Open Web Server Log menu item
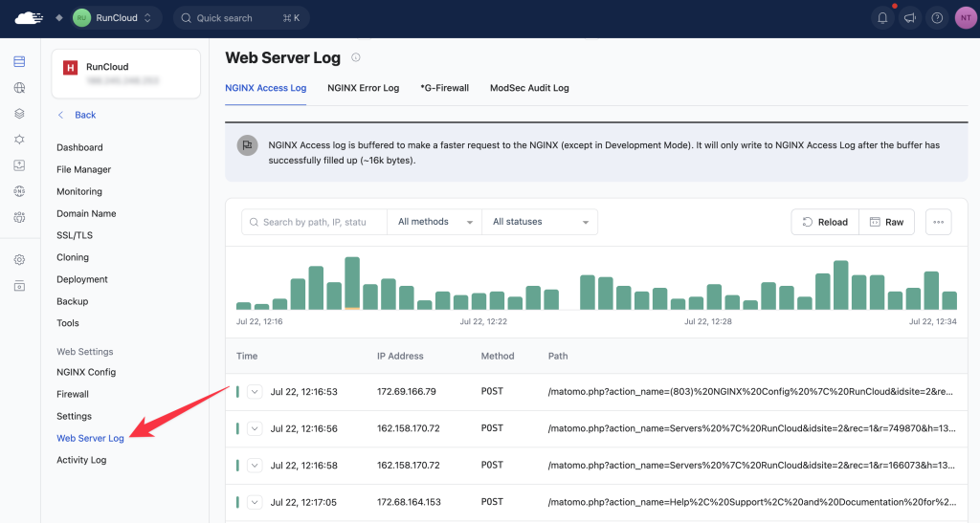The image size is (980, 523). (x=90, y=438)
